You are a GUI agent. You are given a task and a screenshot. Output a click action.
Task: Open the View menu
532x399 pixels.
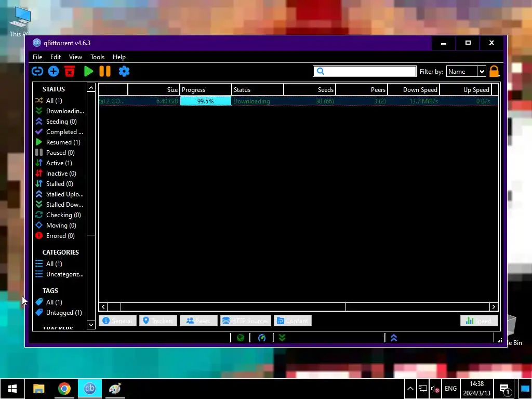(x=75, y=57)
